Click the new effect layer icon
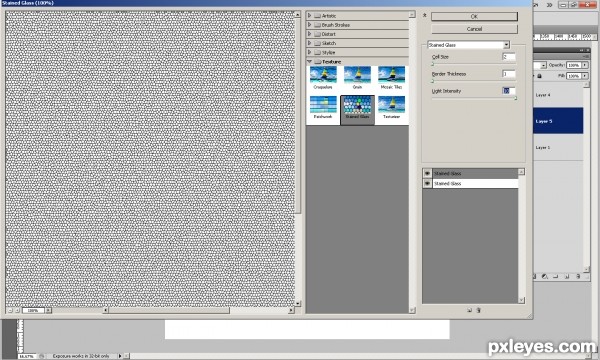Image resolution: width=600 pixels, height=360 pixels. point(470,310)
